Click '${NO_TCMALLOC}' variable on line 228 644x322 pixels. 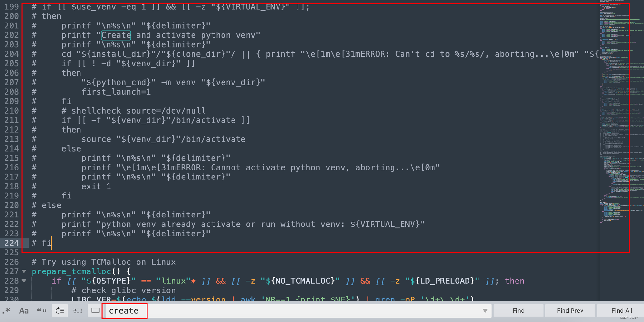click(x=300, y=281)
